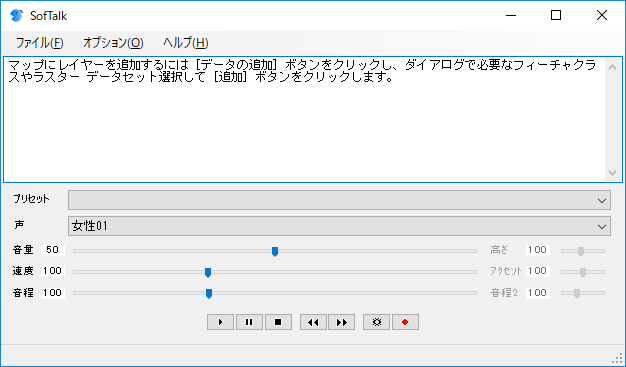Click the 音程 label
Image resolution: width=626 pixels, height=367 pixels.
coord(23,293)
